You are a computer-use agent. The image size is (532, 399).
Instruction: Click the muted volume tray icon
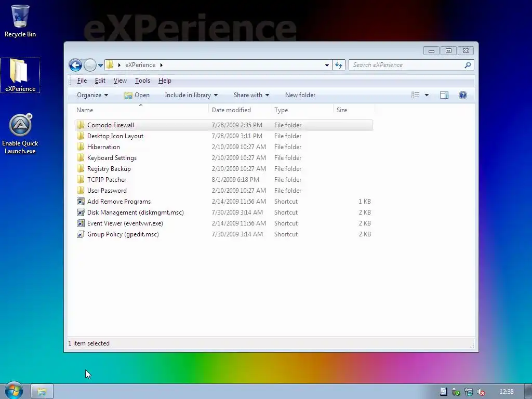tap(481, 392)
